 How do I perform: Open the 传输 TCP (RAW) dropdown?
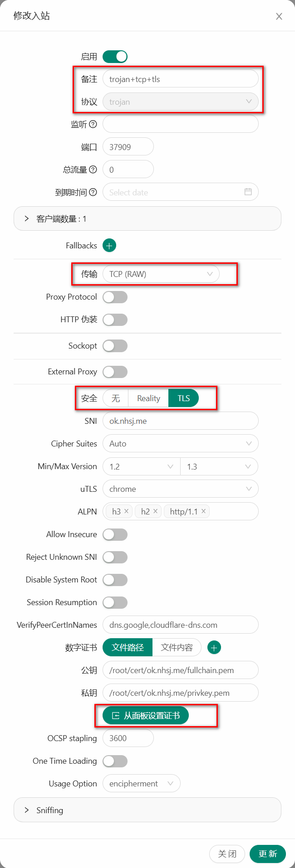tap(161, 274)
